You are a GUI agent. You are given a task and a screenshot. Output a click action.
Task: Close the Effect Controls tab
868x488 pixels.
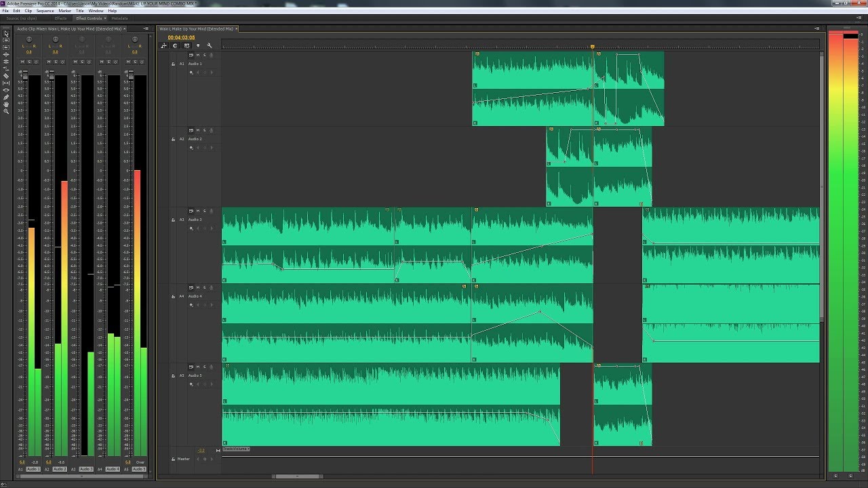[105, 18]
